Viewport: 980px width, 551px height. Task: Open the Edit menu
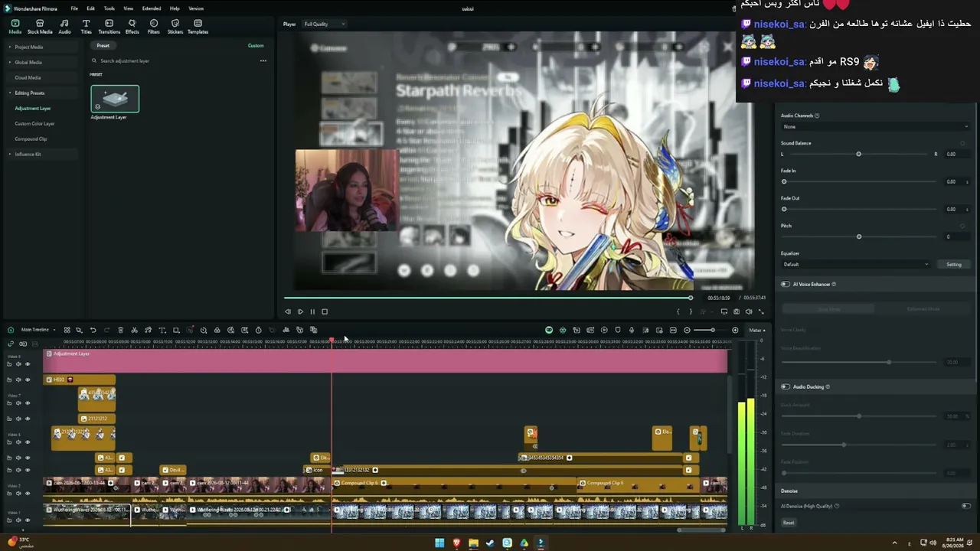pos(90,8)
